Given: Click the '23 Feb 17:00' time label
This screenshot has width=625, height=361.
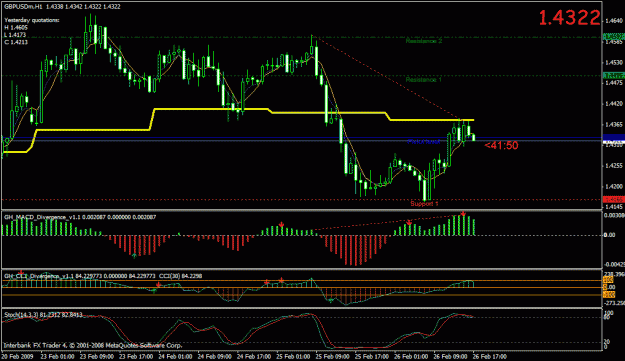Looking at the screenshot, I should tap(136, 356).
